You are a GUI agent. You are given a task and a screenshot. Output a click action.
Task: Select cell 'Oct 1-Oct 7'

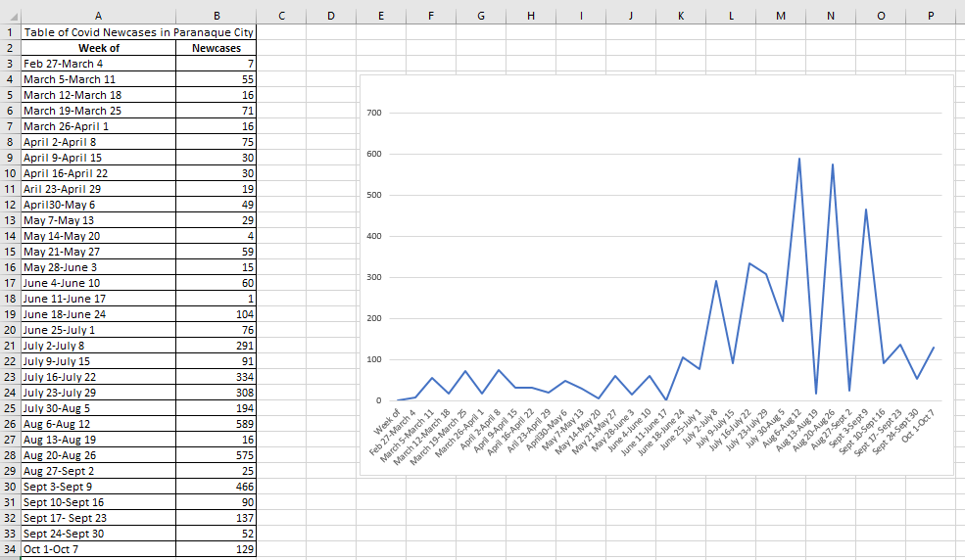99,549
